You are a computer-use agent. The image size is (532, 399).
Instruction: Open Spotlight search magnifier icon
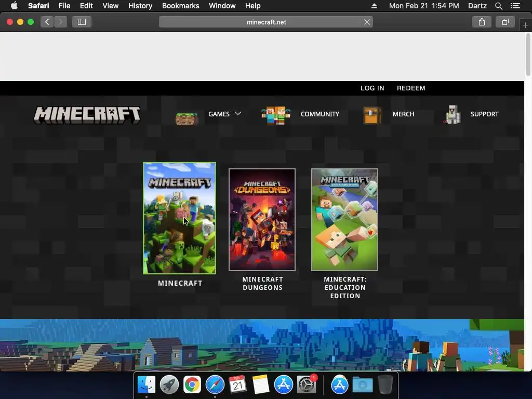(498, 6)
